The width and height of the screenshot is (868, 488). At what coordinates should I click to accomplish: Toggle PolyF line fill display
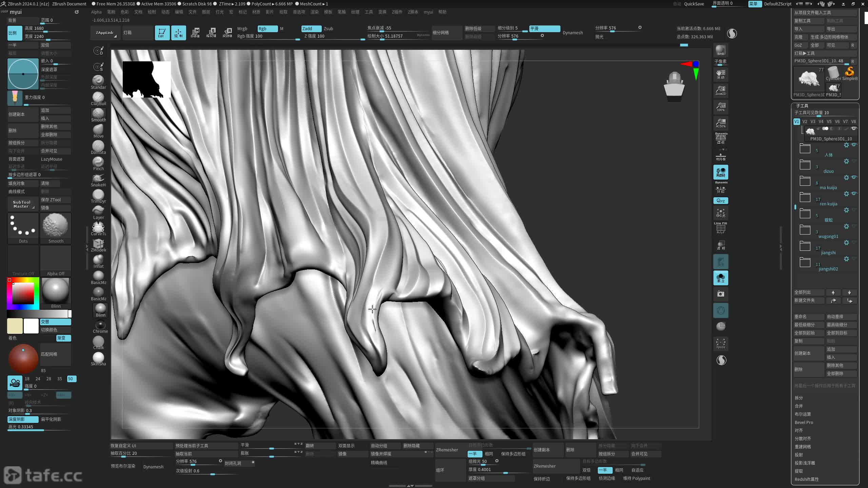point(721,228)
